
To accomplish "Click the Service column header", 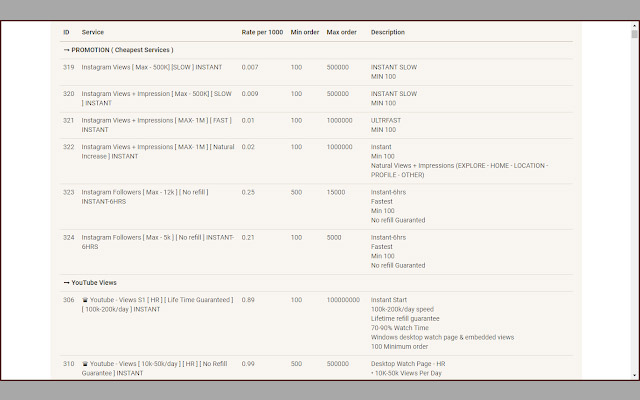I will point(93,32).
